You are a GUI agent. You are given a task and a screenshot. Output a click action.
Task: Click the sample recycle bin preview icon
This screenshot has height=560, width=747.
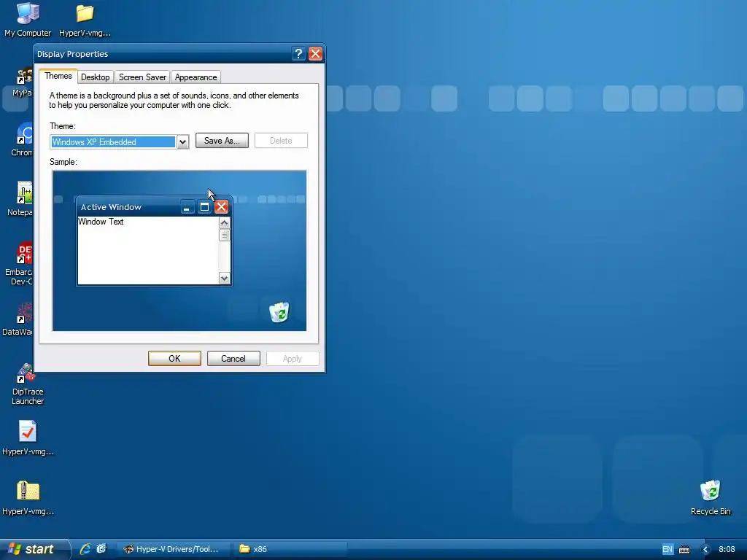pyautogui.click(x=279, y=312)
